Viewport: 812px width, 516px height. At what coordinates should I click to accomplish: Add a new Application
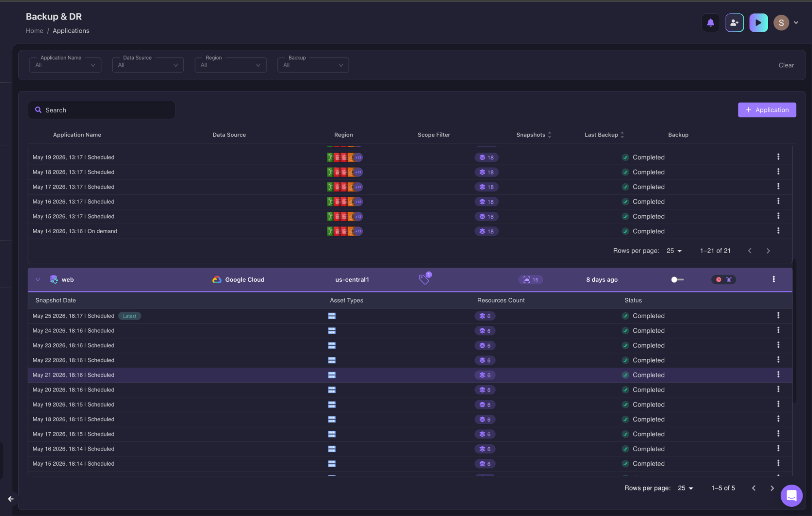(x=767, y=110)
